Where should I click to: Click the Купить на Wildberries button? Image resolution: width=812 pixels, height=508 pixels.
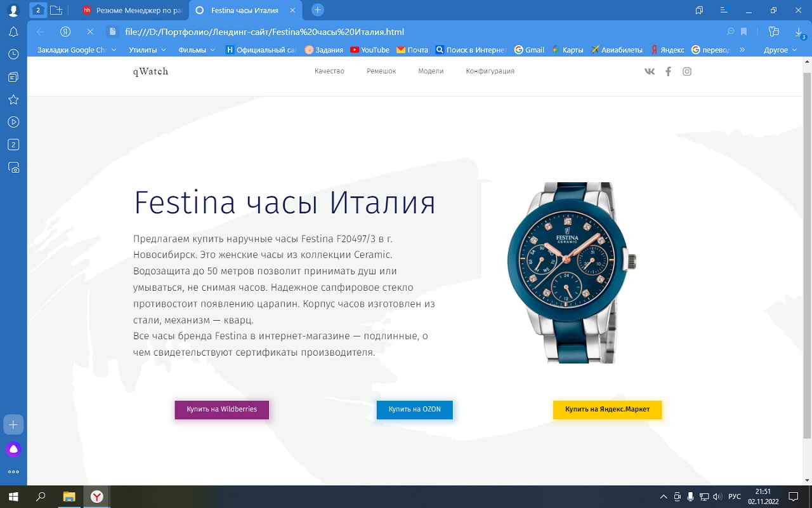[x=222, y=410]
